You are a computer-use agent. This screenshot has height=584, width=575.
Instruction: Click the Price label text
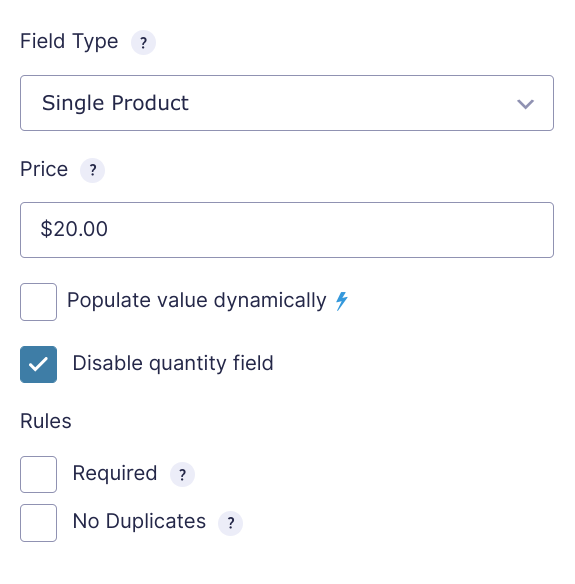click(x=44, y=169)
